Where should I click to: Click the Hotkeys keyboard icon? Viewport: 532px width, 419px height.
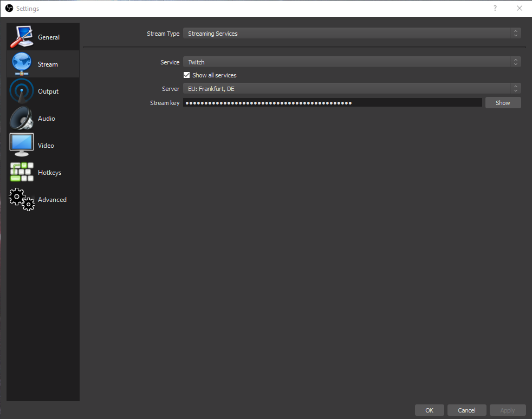coord(22,172)
